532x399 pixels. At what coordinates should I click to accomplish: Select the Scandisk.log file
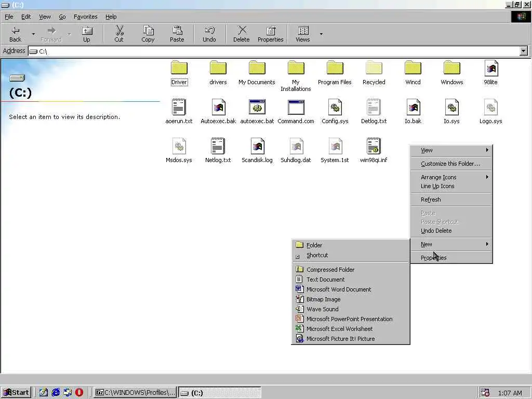point(257,151)
